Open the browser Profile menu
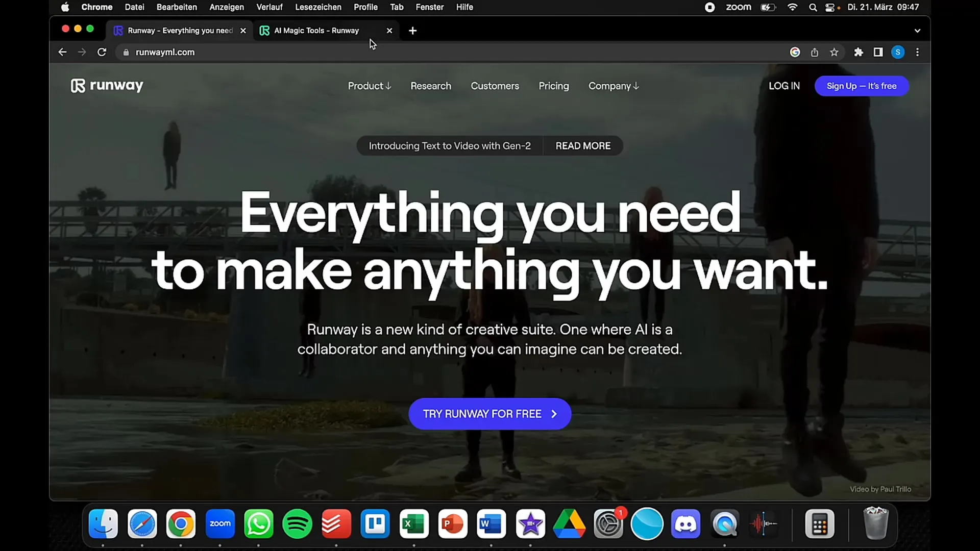 (x=898, y=52)
